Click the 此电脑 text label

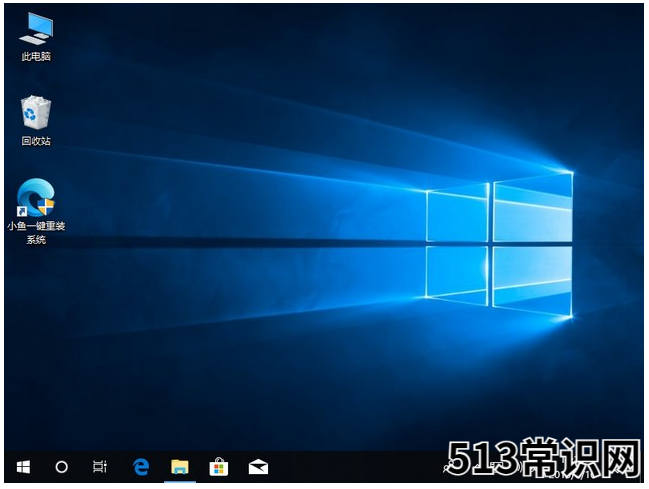(36, 57)
